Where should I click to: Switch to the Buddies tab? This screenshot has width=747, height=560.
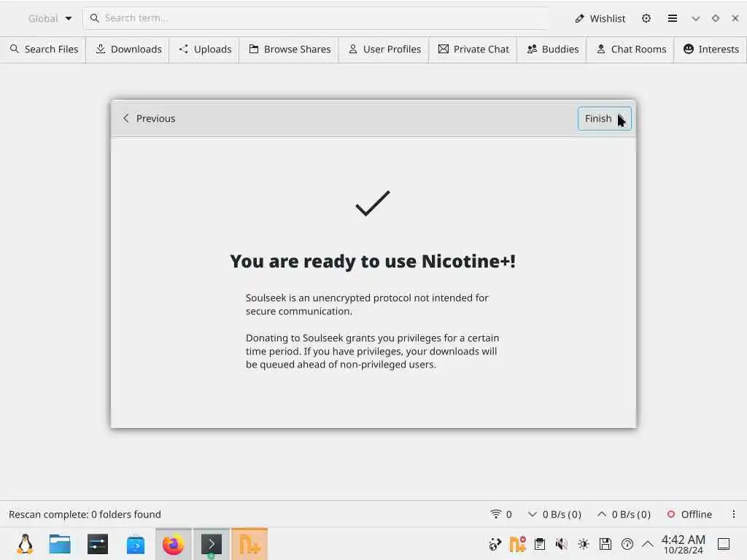pyautogui.click(x=553, y=49)
